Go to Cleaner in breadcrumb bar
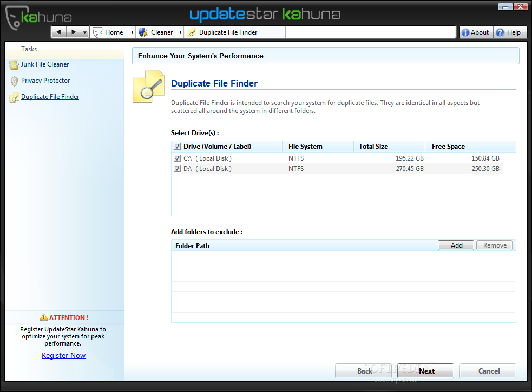532x392 pixels. coord(162,32)
